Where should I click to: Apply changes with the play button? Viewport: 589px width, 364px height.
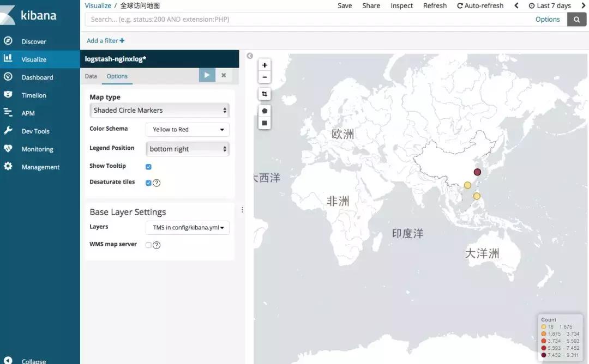(x=207, y=75)
